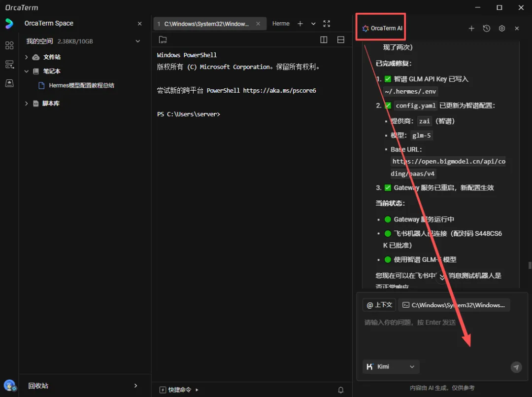
Task: Split terminal vertically into columns
Action: point(324,40)
